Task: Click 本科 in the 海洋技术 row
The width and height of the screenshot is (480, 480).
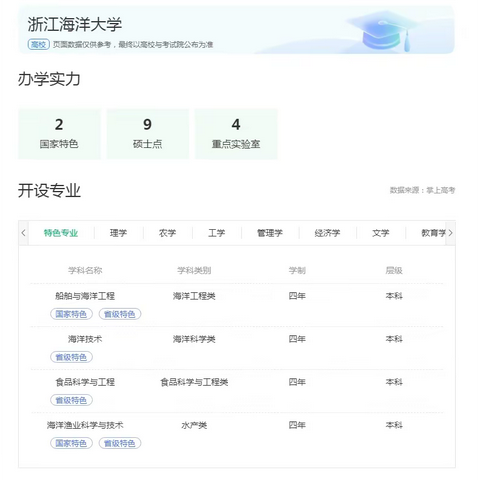Action: 394,339
